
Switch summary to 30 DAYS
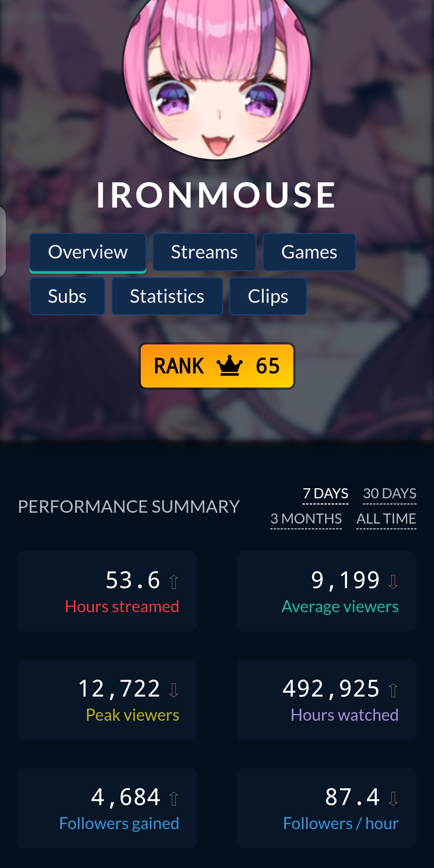[x=390, y=494]
